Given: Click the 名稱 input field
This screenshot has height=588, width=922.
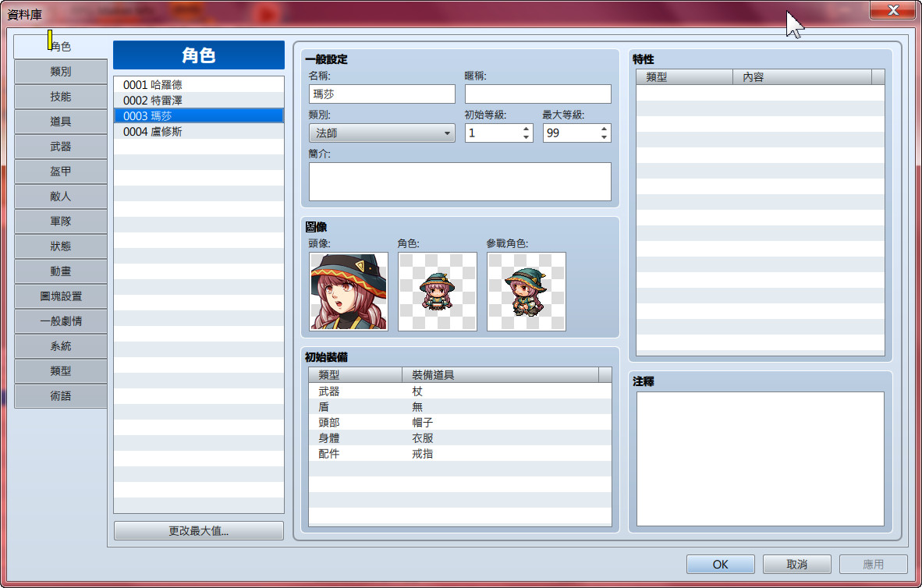Looking at the screenshot, I should (x=382, y=94).
